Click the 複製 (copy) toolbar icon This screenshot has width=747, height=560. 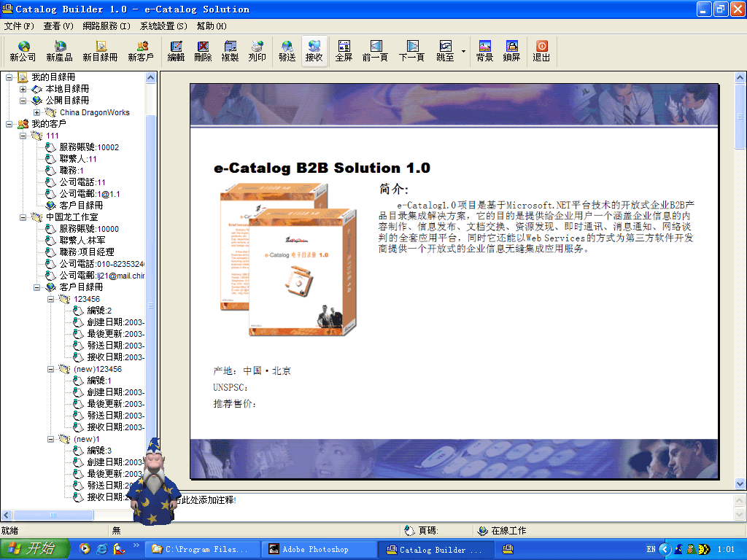pos(230,52)
